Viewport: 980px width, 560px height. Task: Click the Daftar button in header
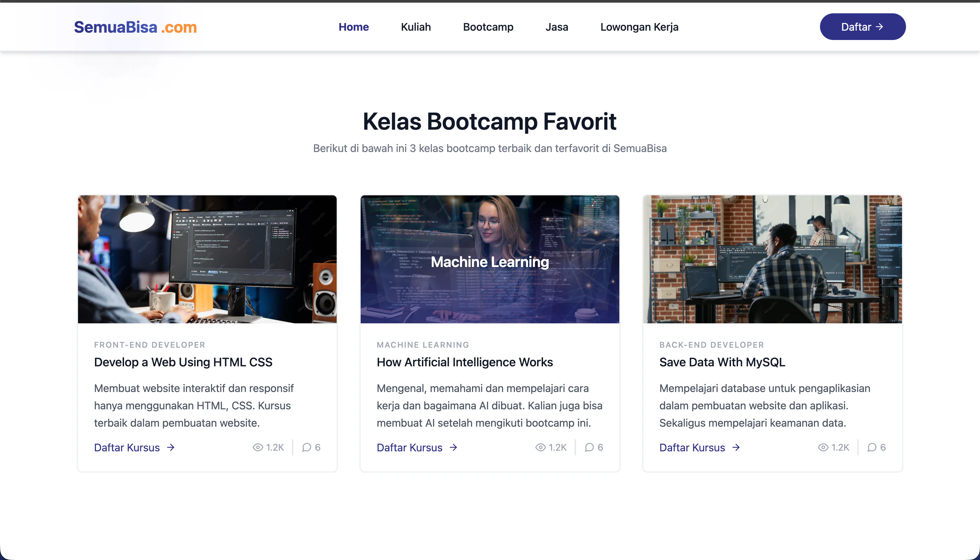point(863,27)
